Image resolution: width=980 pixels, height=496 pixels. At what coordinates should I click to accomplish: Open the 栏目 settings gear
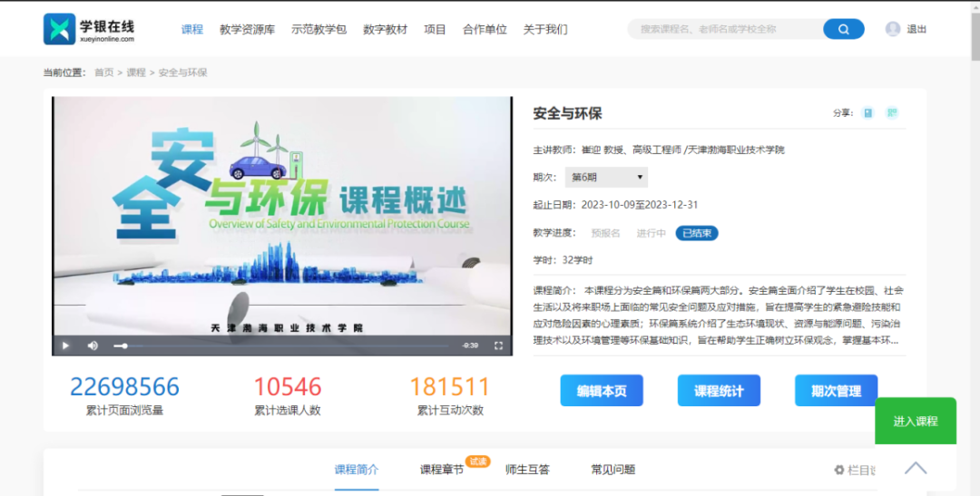coord(839,470)
